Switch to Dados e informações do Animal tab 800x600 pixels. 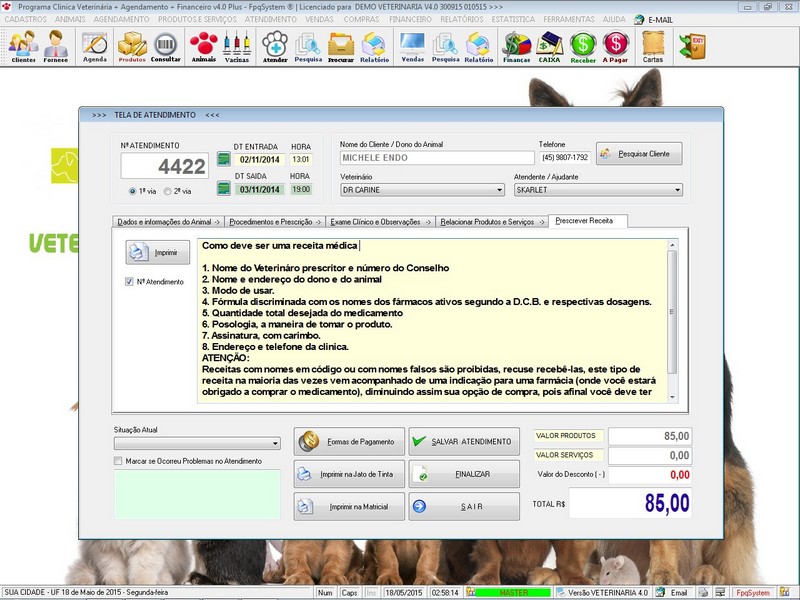point(168,222)
